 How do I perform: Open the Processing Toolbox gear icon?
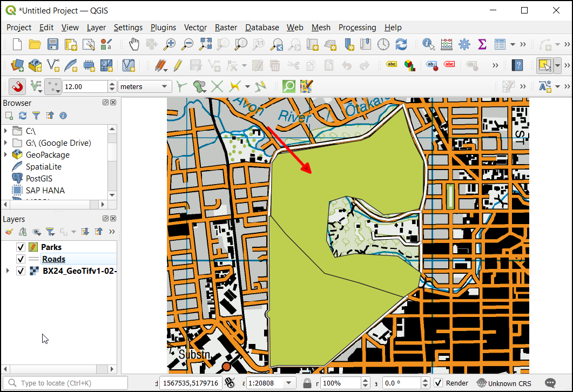pos(464,44)
